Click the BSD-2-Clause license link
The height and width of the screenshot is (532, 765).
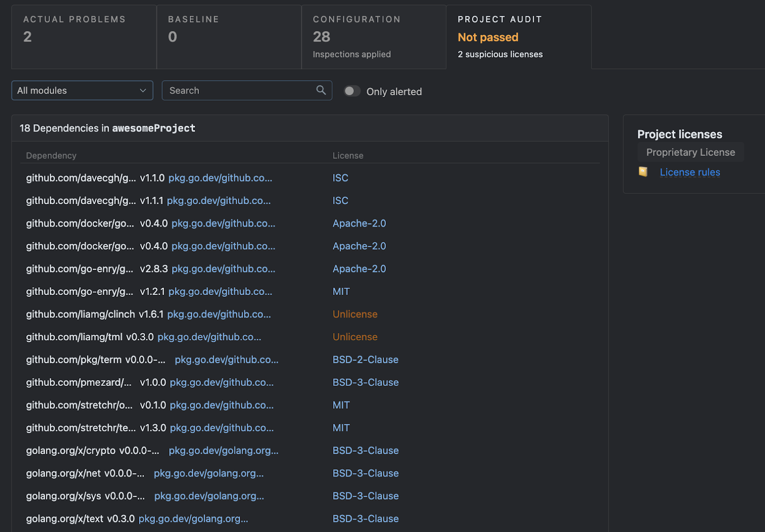[366, 359]
